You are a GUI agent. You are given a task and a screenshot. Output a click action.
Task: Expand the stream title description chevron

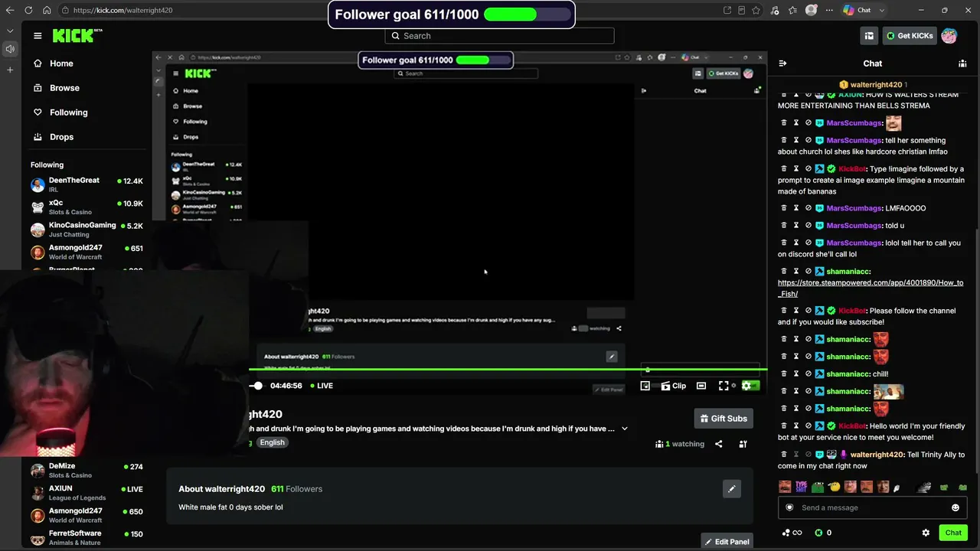tap(625, 429)
